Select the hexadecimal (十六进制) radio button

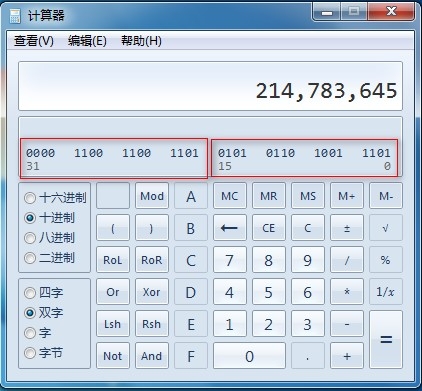pos(30,198)
